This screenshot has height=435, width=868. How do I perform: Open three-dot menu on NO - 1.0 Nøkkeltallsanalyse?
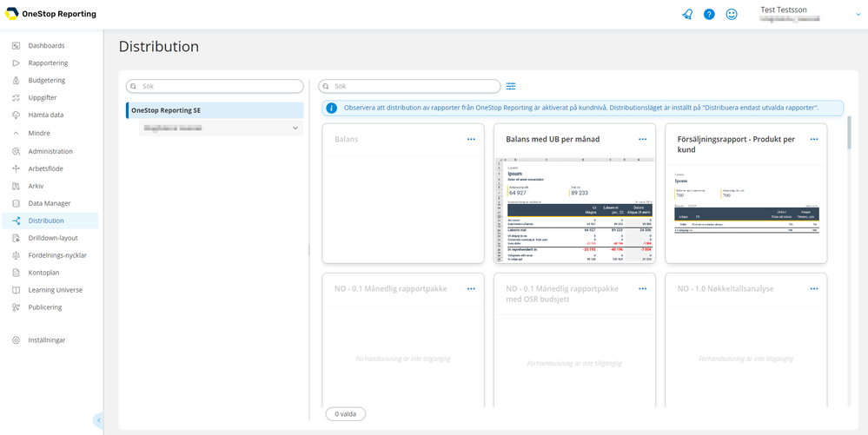(x=814, y=289)
